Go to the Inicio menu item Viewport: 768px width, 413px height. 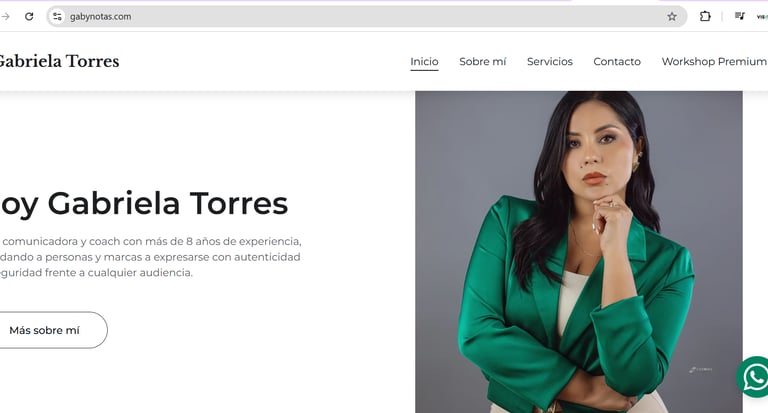(424, 62)
